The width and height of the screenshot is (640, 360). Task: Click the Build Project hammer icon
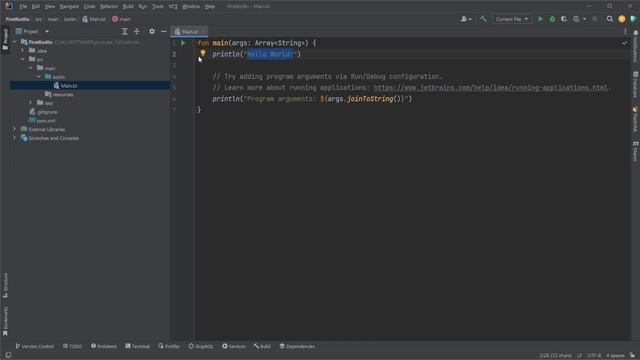(x=483, y=19)
